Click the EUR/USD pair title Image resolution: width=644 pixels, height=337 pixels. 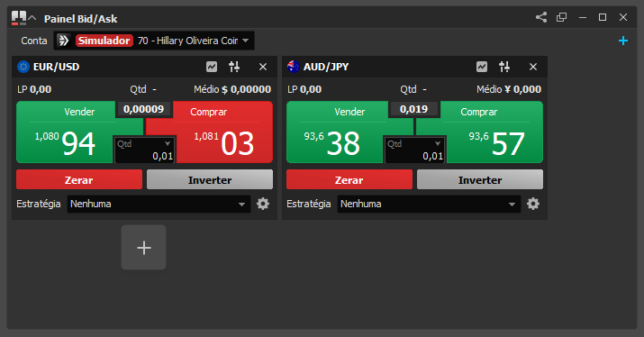pyautogui.click(x=56, y=67)
